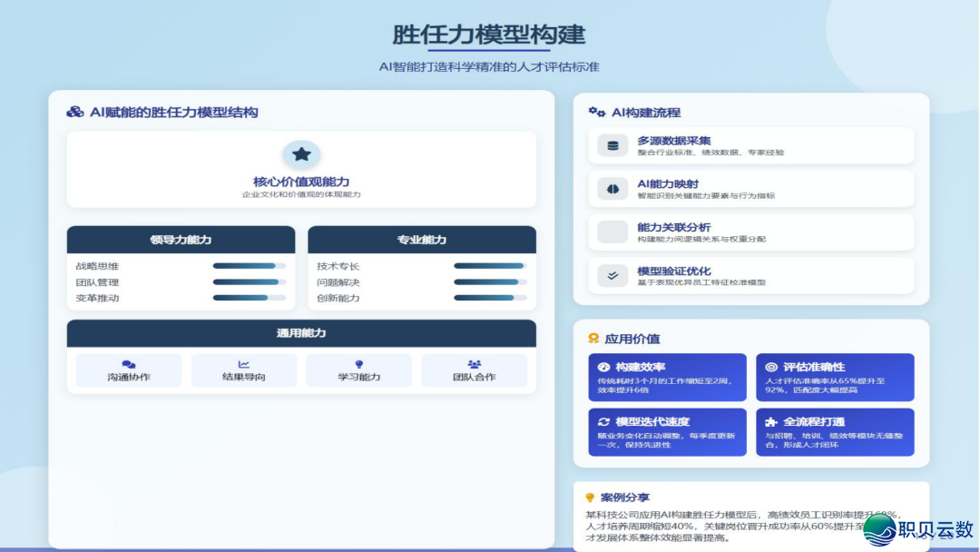Viewport: 980px width, 552px height.
Task: Click the 团队管理 label
Action: 97,282
